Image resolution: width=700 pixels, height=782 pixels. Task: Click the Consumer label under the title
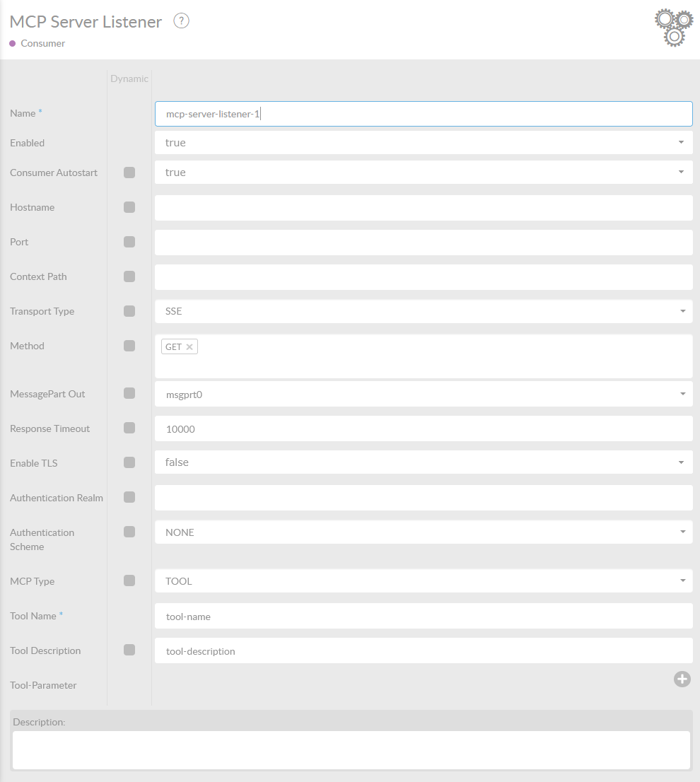[x=42, y=43]
